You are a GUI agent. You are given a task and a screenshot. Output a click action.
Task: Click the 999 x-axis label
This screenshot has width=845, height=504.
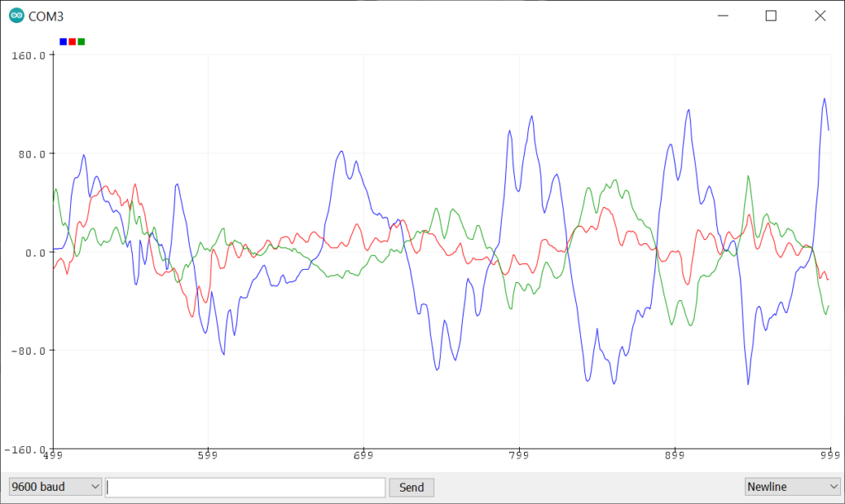(830, 455)
